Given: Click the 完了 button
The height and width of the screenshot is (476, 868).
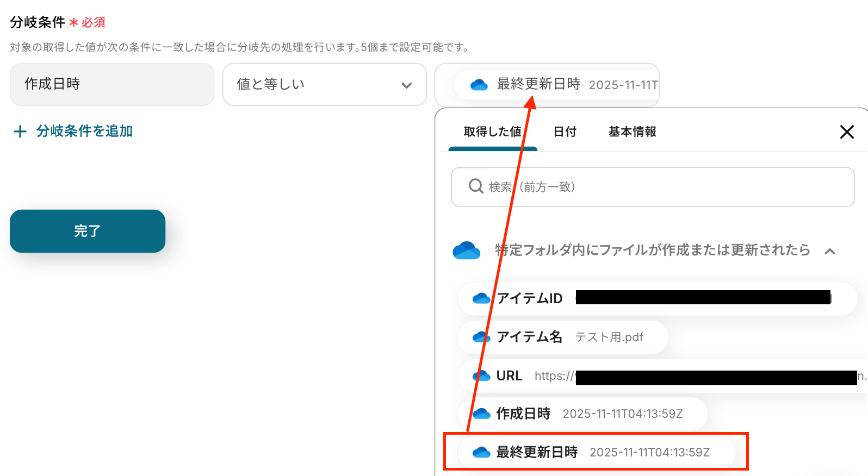Looking at the screenshot, I should click(88, 231).
